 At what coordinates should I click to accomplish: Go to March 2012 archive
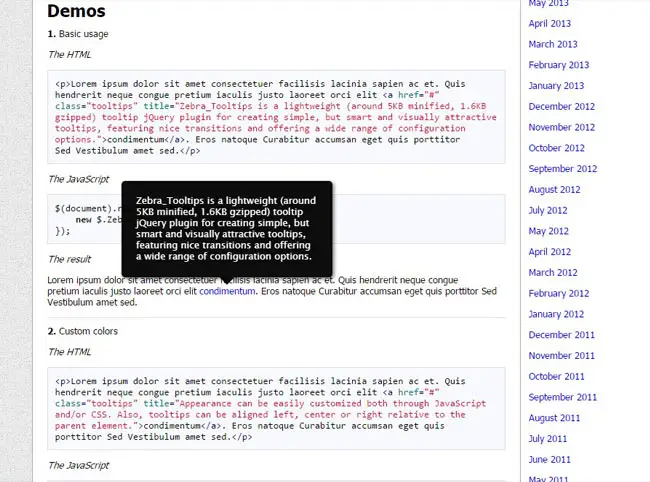553,272
